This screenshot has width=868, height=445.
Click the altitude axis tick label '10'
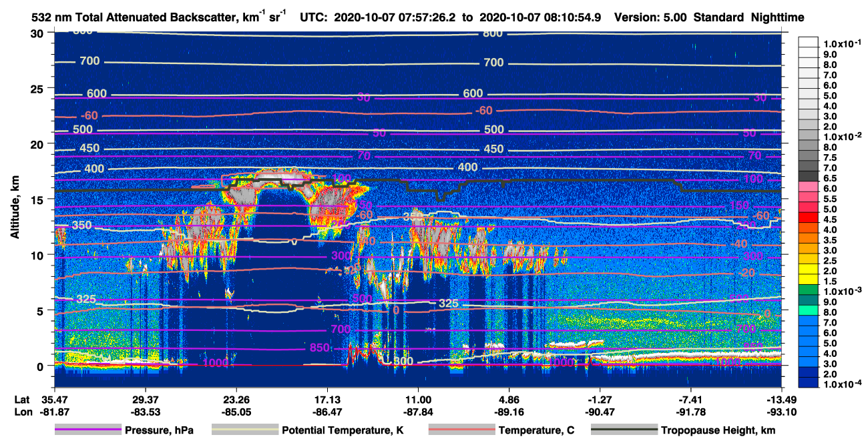click(x=38, y=255)
